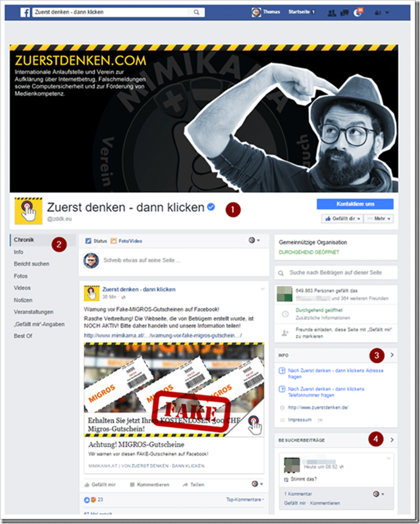Viewport: 420px width, 524px height.
Task: Open the privacy shortcuts lock icon
Action: click(x=378, y=13)
